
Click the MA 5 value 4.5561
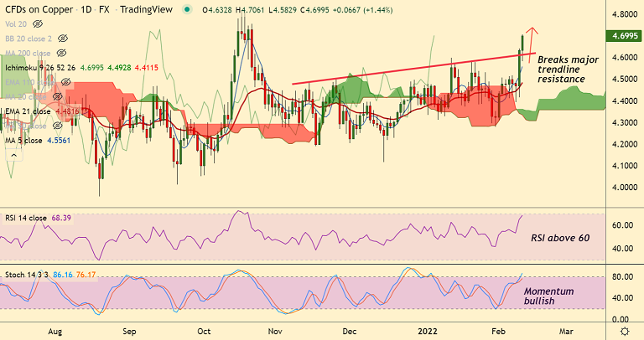tap(59, 141)
